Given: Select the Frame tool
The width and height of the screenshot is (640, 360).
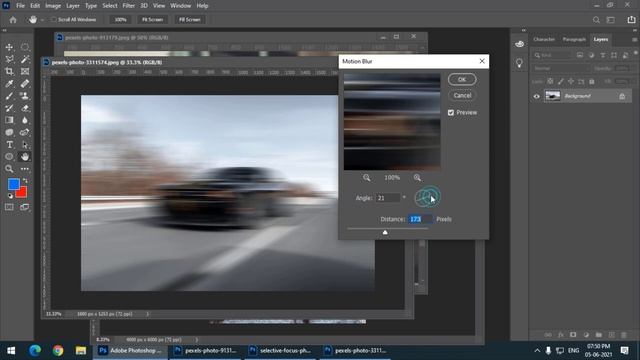Looking at the screenshot, I should [25, 72].
